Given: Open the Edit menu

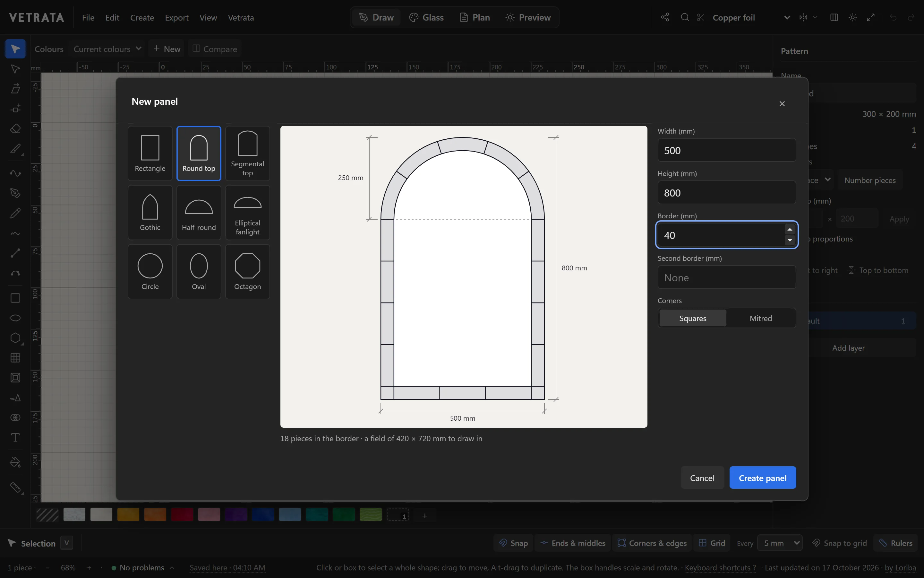Looking at the screenshot, I should click(x=112, y=18).
